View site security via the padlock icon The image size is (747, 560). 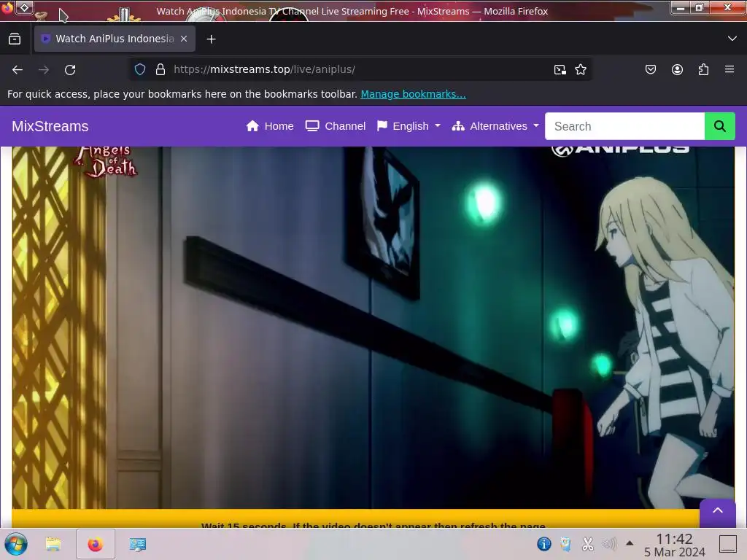160,69
